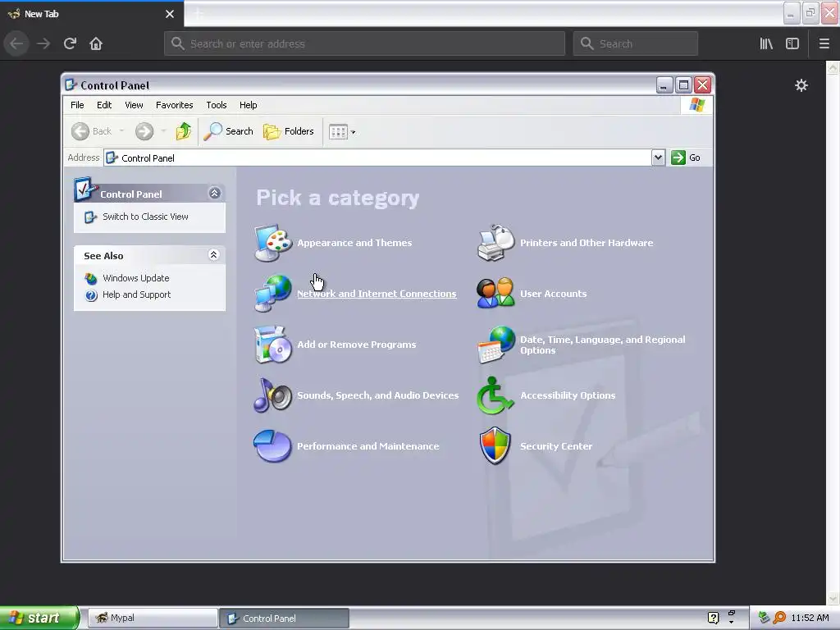Click the Windows flag logo in menu bar

click(x=697, y=105)
